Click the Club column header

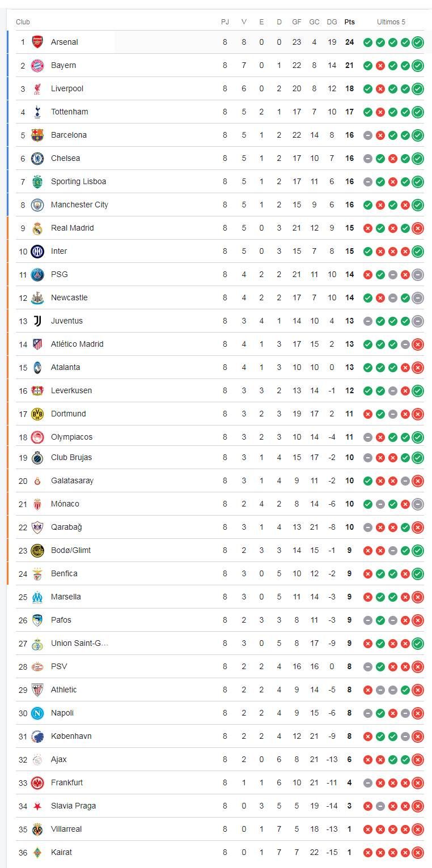pos(22,22)
